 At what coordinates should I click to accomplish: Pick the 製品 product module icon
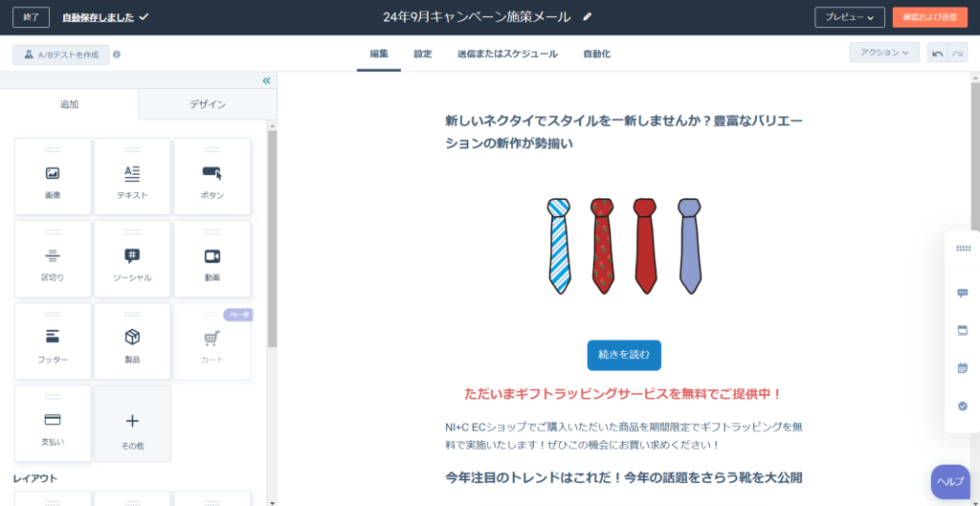[132, 338]
